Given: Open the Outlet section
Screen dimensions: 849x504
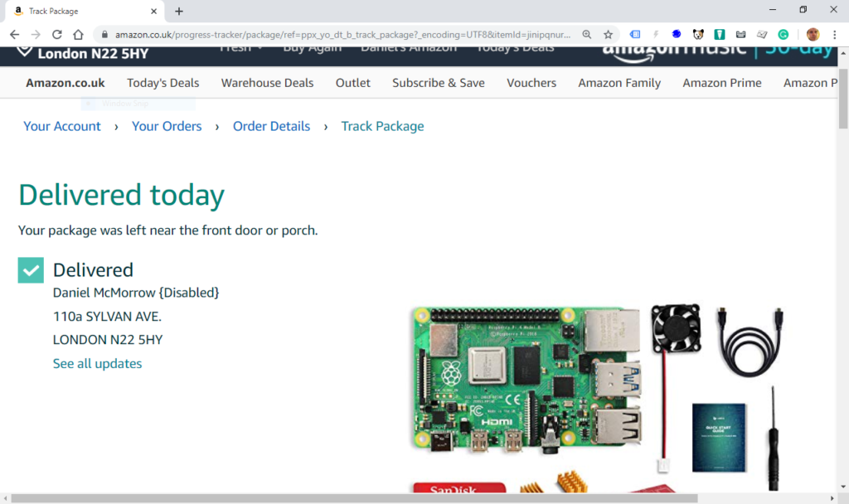Looking at the screenshot, I should coord(353,83).
